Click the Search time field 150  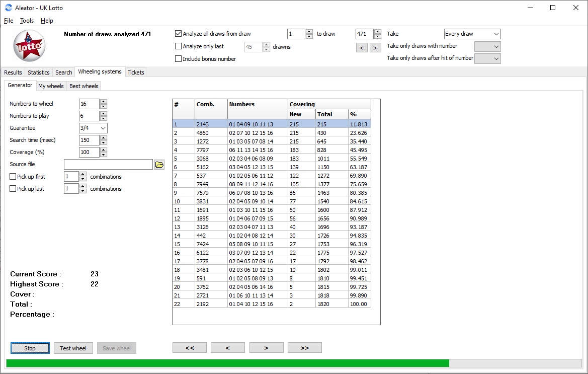point(89,140)
